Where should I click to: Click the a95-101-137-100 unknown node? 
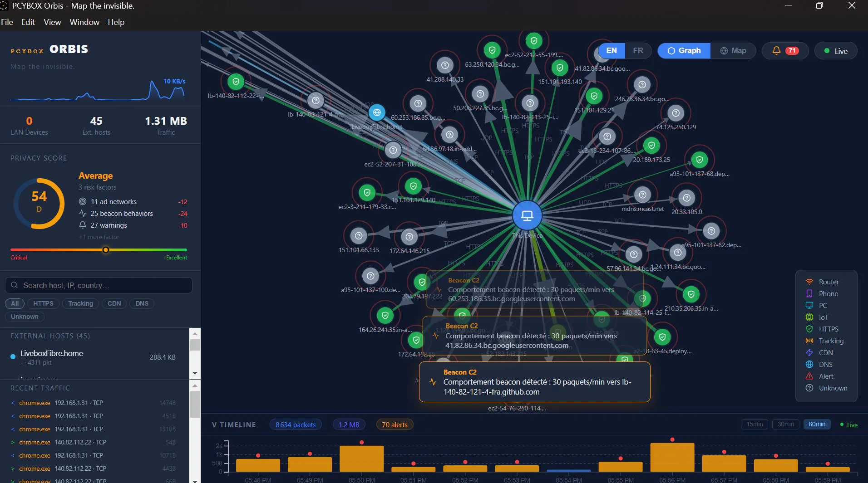point(370,276)
